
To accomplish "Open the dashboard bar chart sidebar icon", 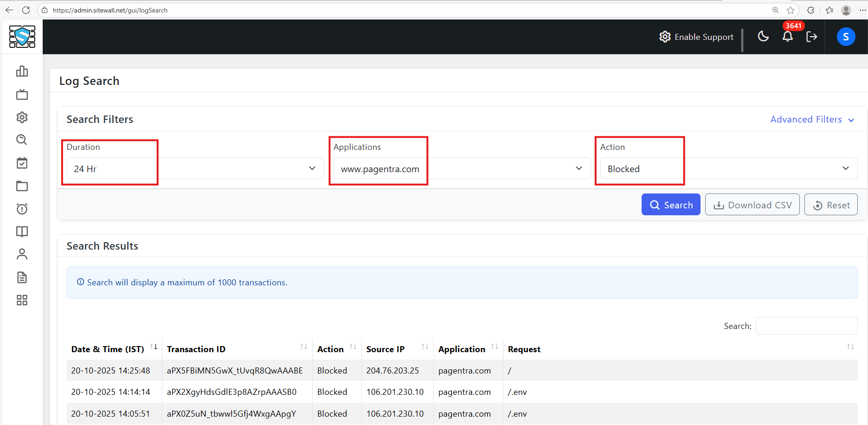I will (22, 71).
